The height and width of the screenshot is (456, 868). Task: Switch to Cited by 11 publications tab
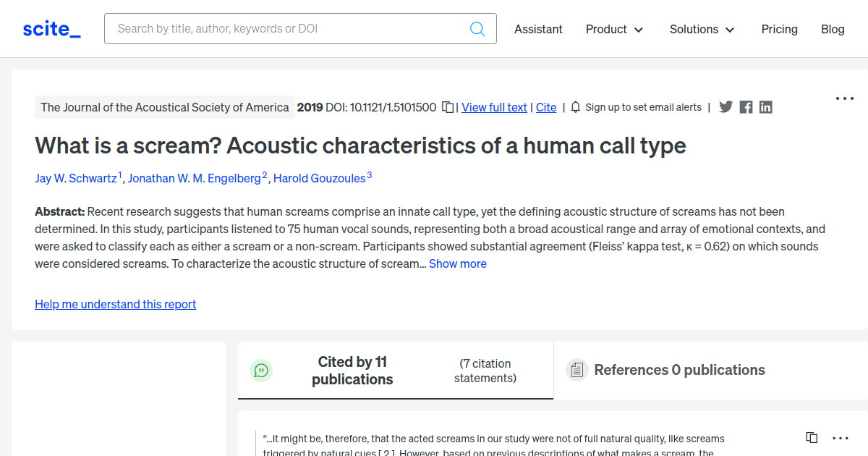(352, 371)
